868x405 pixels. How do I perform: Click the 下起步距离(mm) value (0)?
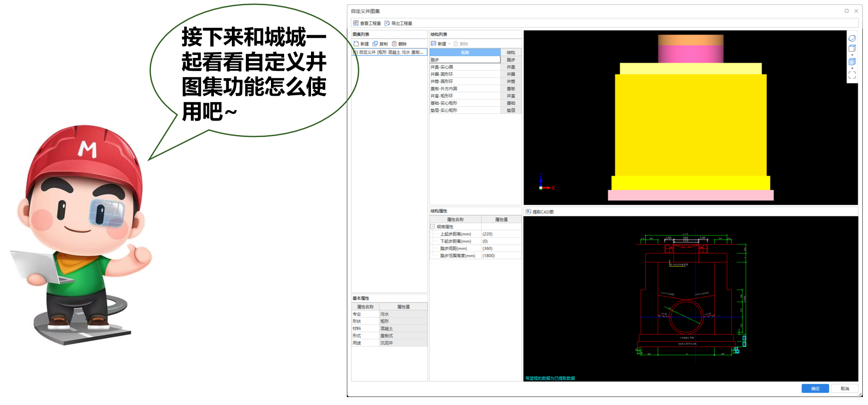point(501,241)
